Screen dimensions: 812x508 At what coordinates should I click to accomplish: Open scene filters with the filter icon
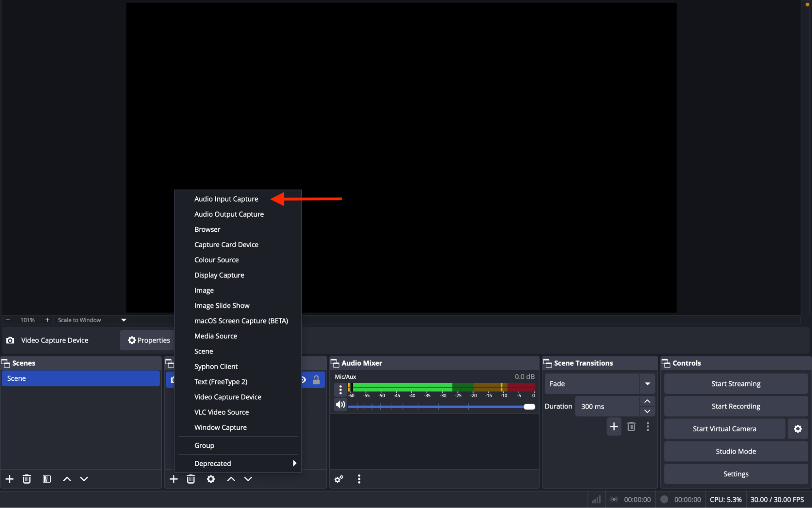pos(47,479)
